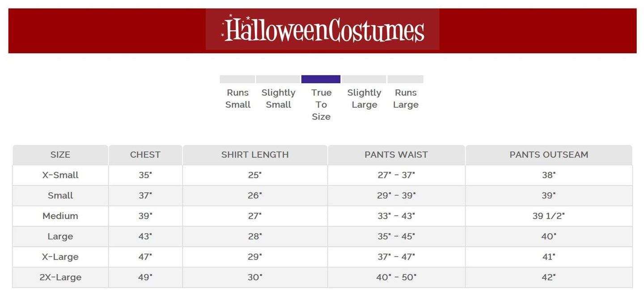Click the CHEST column header

[145, 155]
